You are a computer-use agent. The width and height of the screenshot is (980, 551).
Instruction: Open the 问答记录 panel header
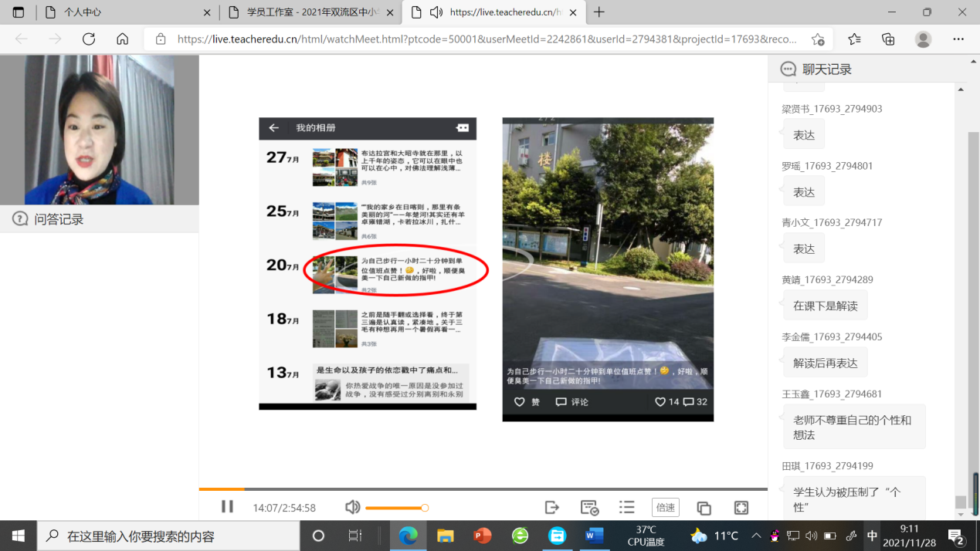(x=59, y=219)
